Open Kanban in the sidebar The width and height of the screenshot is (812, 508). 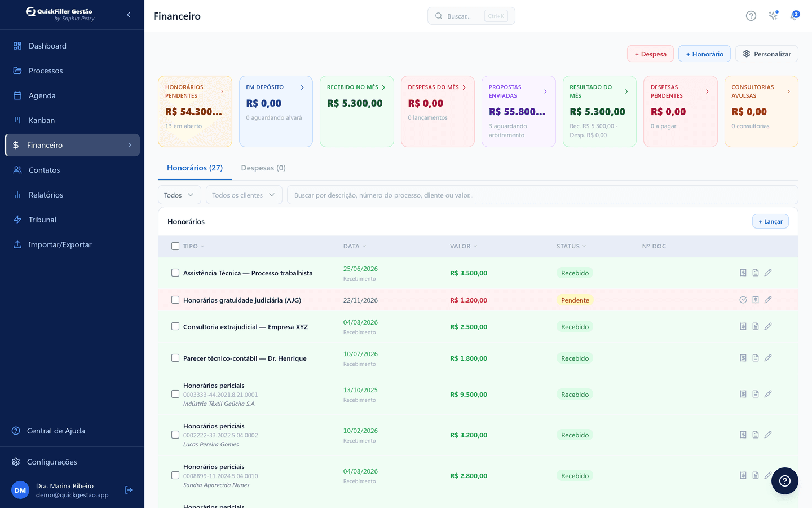72,120
